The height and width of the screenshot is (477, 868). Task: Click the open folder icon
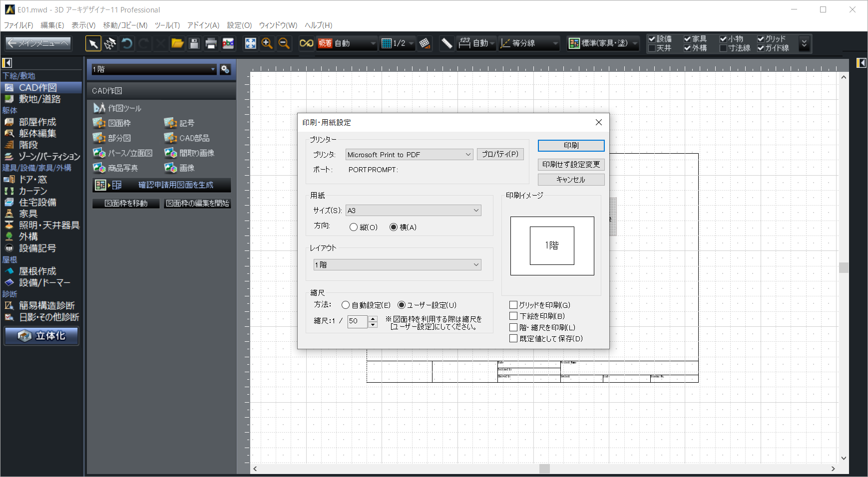pyautogui.click(x=177, y=44)
